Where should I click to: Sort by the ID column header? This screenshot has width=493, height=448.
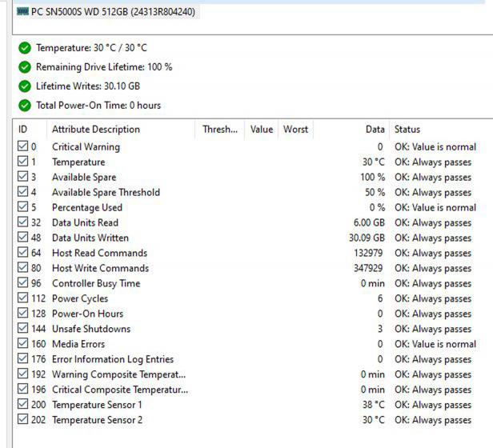[x=30, y=130]
